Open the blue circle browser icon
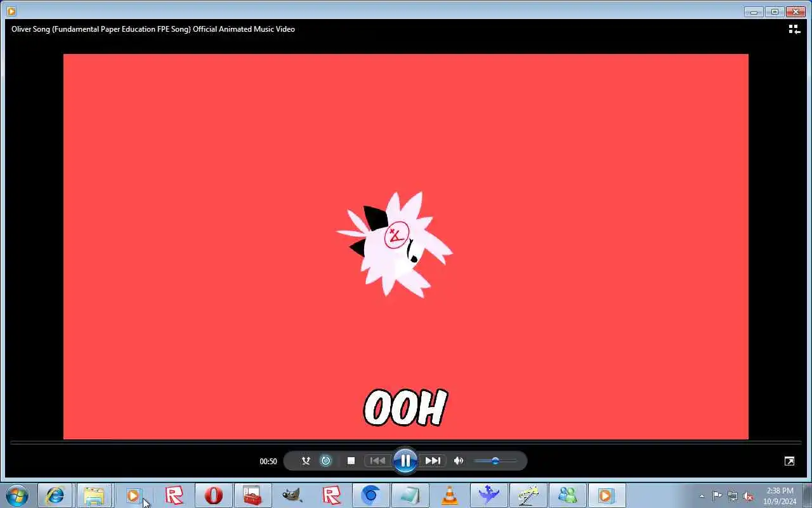The height and width of the screenshot is (508, 812). (370, 495)
